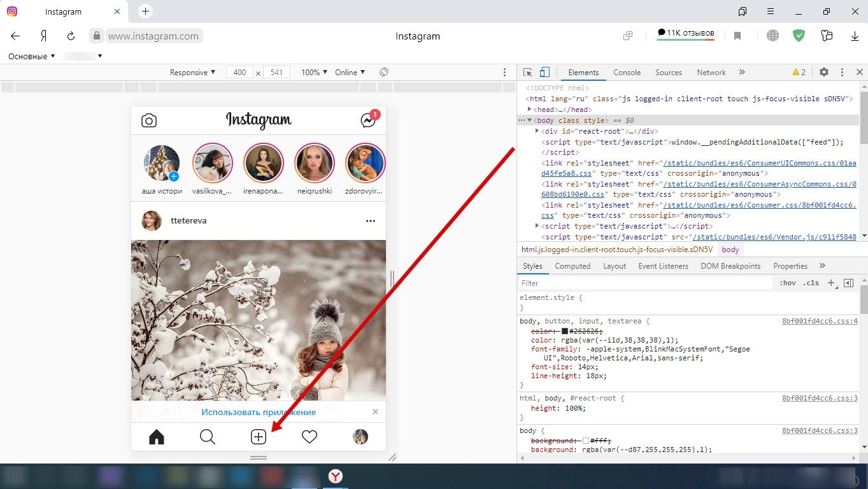Select body breadcrumb in DevTools

click(x=730, y=250)
